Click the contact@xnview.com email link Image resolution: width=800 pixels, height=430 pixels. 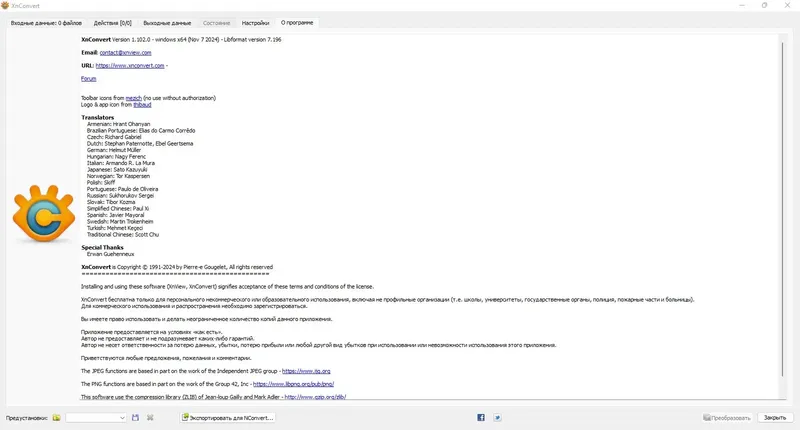[126, 53]
